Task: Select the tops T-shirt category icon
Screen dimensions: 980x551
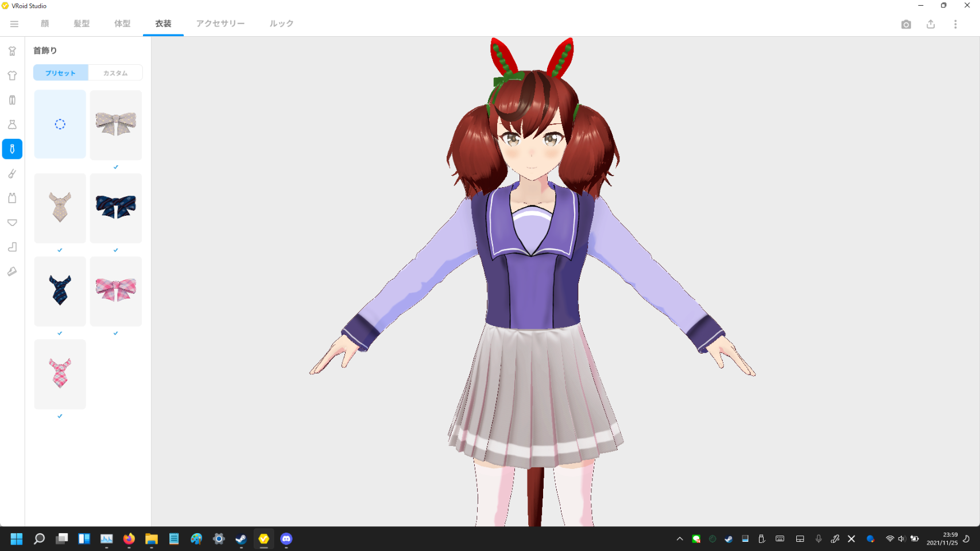Action: 12,76
